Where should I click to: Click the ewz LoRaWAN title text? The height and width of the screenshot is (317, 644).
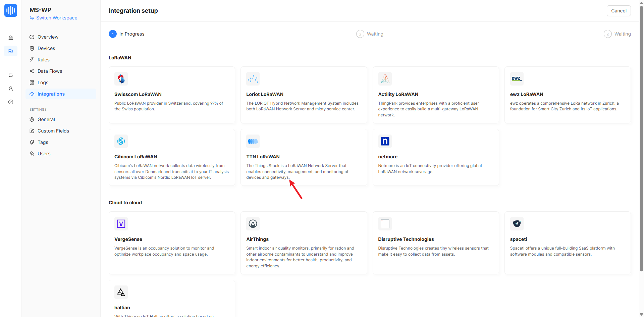coord(527,94)
